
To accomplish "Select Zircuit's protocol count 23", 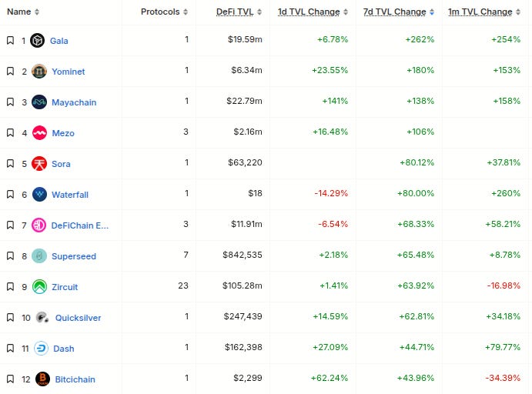I will [x=183, y=285].
